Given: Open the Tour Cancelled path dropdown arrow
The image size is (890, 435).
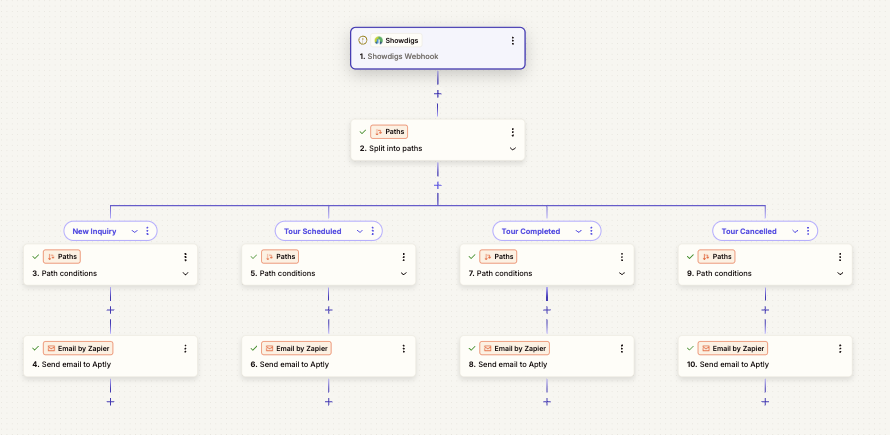Looking at the screenshot, I should 795,231.
